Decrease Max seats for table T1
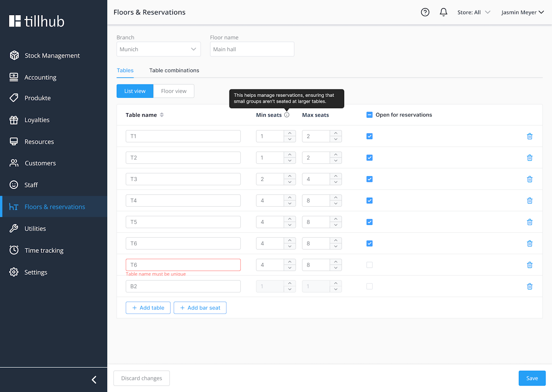Viewport: 552px width, 392px height. [x=336, y=139]
